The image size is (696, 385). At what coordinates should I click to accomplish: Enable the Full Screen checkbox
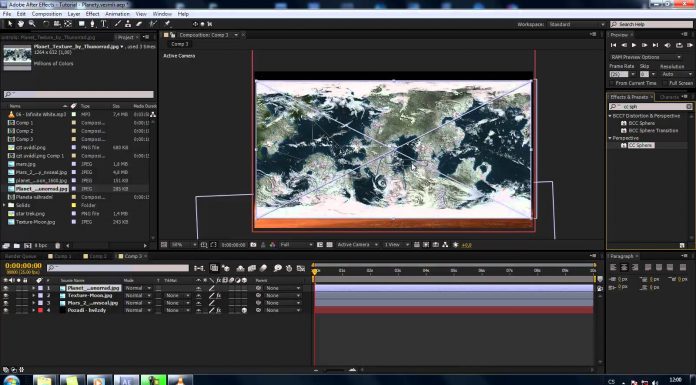point(665,83)
